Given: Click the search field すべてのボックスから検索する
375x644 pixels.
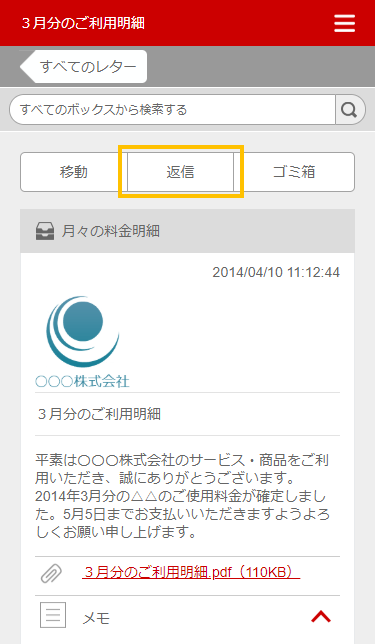Looking at the screenshot, I should 173,110.
